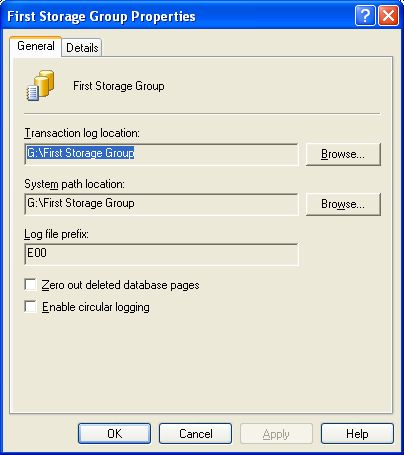The height and width of the screenshot is (455, 404).
Task: Click the greyed-out Apply button
Action: tap(276, 433)
